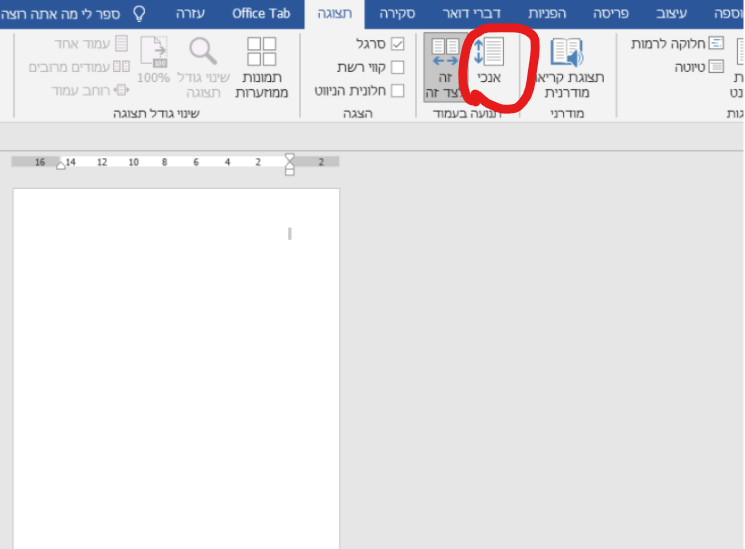The height and width of the screenshot is (549, 745).
Task: Switch to Draft view (טיוטה)
Action: point(699,67)
